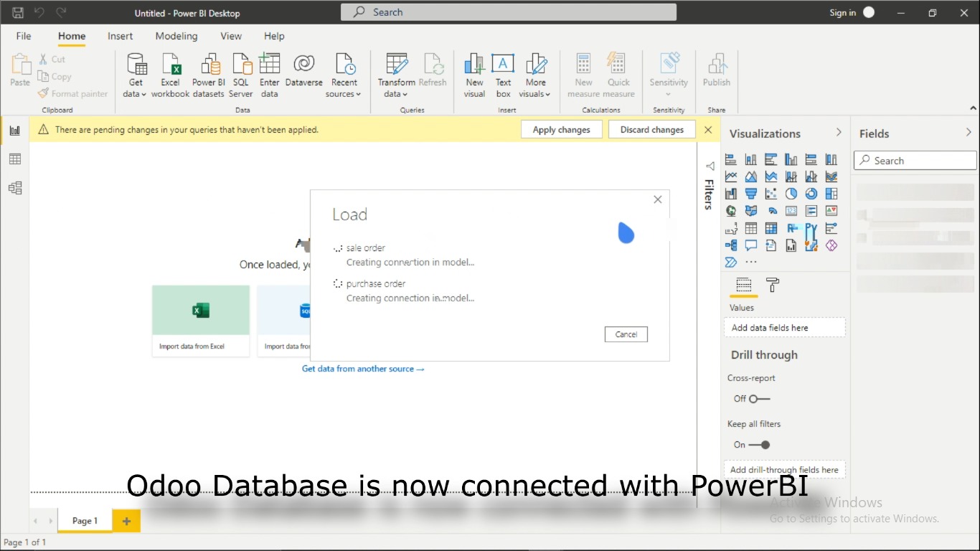Select the Page 1 tab

85,521
